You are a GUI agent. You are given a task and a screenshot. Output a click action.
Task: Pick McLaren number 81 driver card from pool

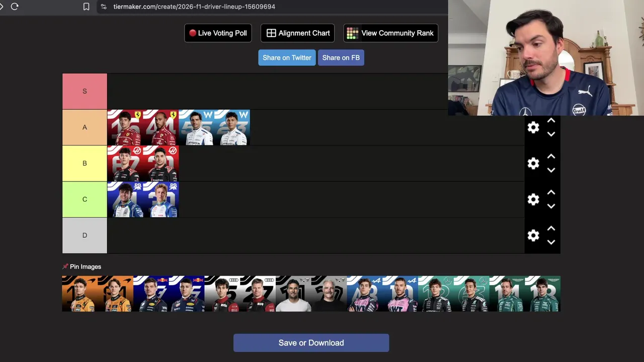tap(115, 294)
